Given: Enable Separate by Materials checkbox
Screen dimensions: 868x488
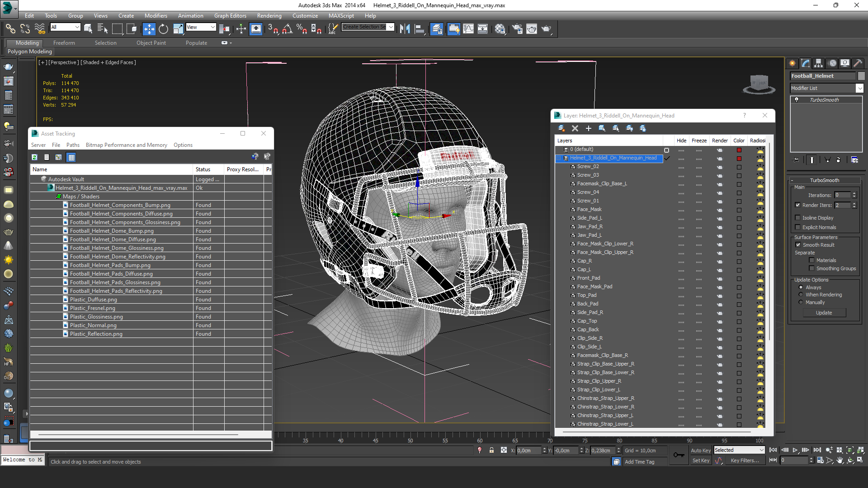Looking at the screenshot, I should [812, 260].
